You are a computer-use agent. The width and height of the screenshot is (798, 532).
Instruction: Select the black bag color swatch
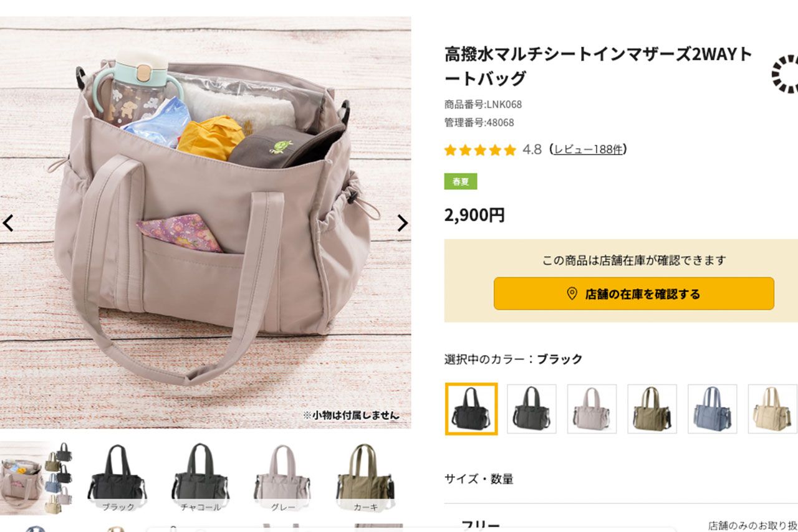click(x=471, y=409)
